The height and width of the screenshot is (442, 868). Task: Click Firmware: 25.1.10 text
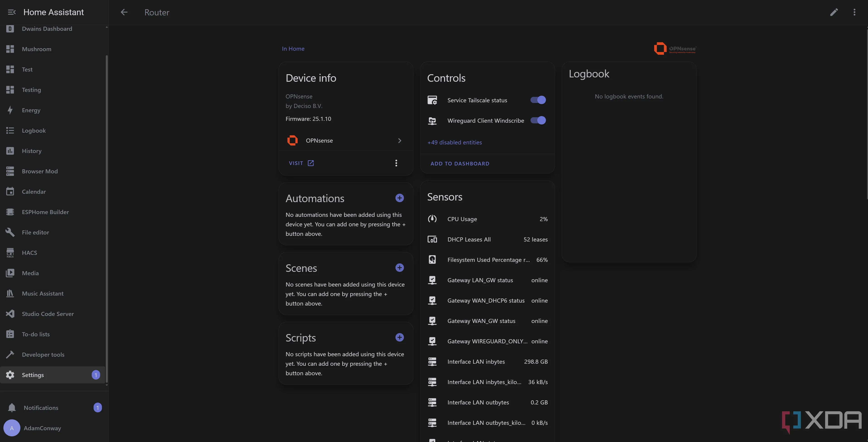pyautogui.click(x=308, y=119)
